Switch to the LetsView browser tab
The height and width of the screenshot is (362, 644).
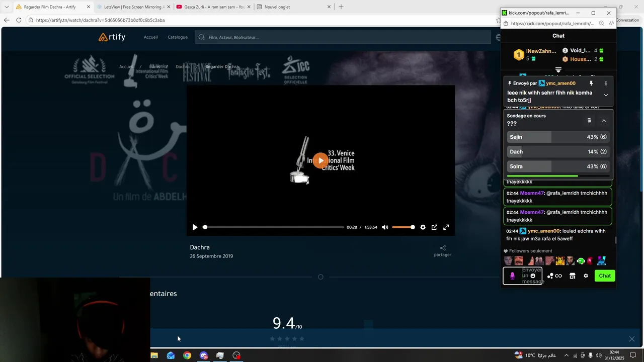coord(133,7)
